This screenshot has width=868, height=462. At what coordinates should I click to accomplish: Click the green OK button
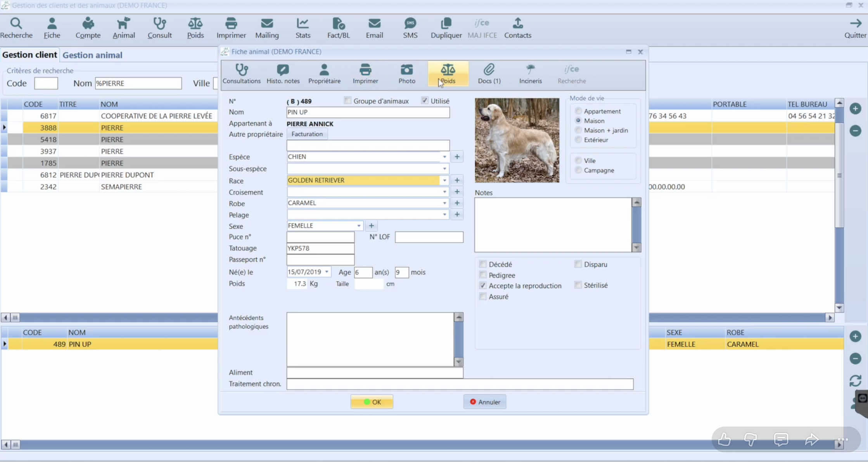click(372, 402)
